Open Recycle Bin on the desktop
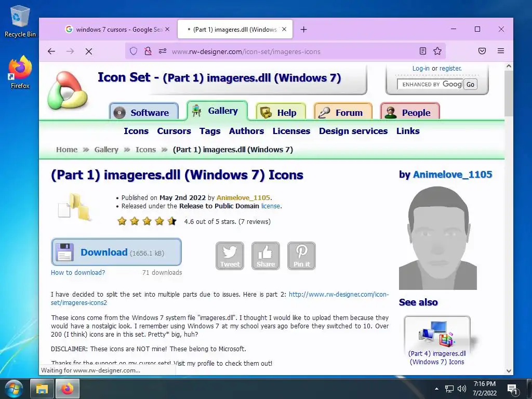Viewport: 532px width, 399px height. [x=20, y=21]
